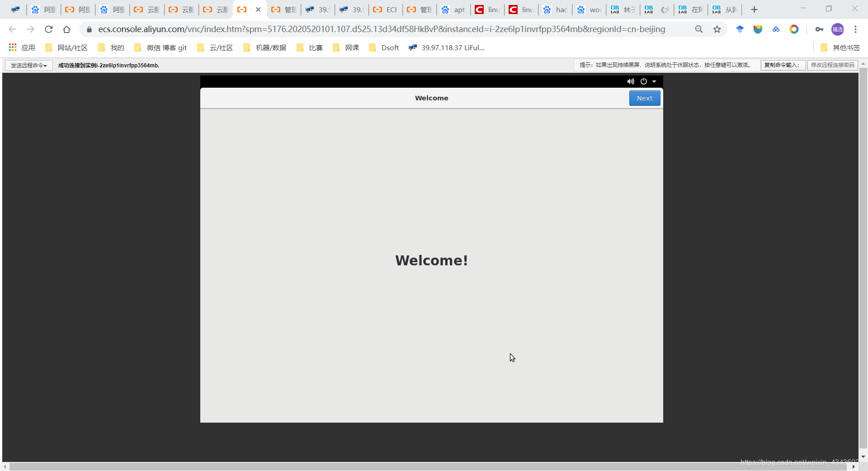Viewport: 868px width, 471px height.
Task: Switch to the ECI browser tab
Action: (385, 9)
